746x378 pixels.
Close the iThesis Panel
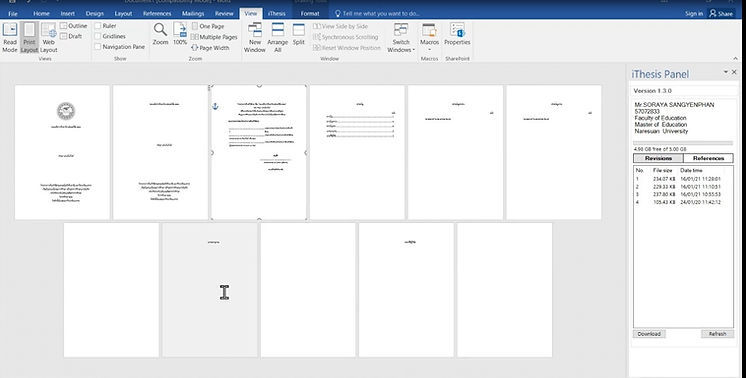(x=734, y=72)
